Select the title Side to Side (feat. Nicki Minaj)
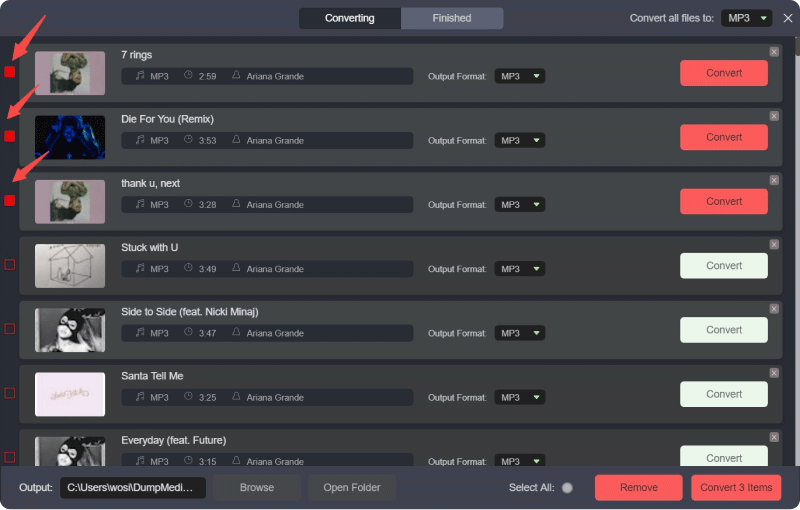Viewport: 800px width, 510px height. (190, 312)
